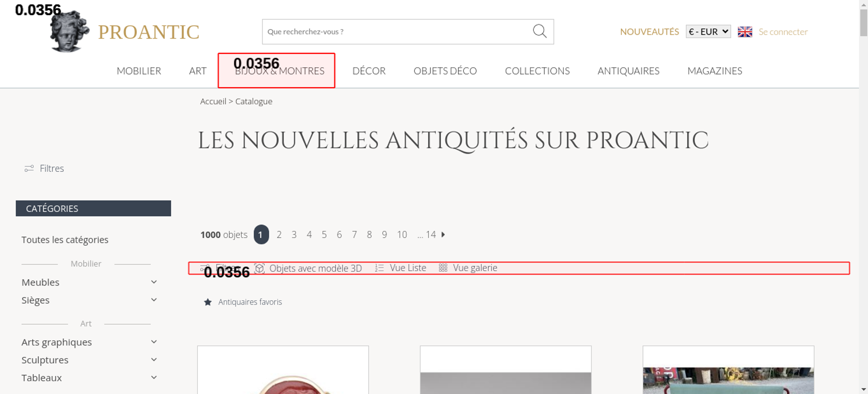Go to page 14 of results
This screenshot has width=868, height=394.
point(430,235)
